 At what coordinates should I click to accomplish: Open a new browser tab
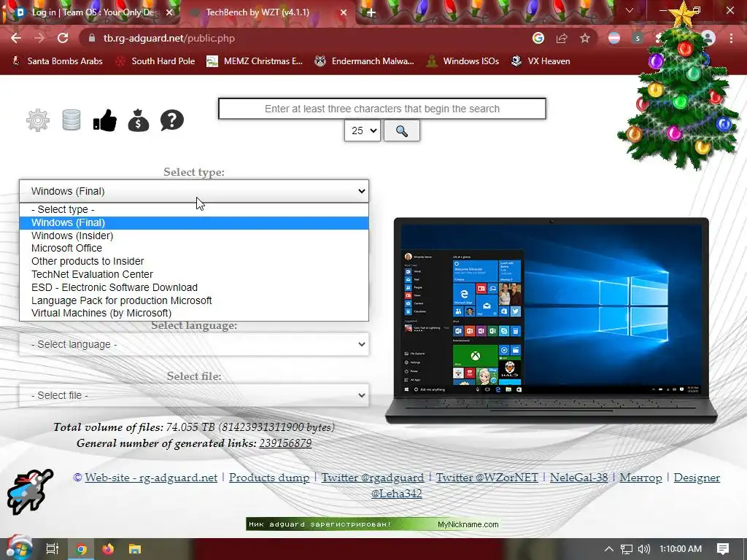[371, 12]
